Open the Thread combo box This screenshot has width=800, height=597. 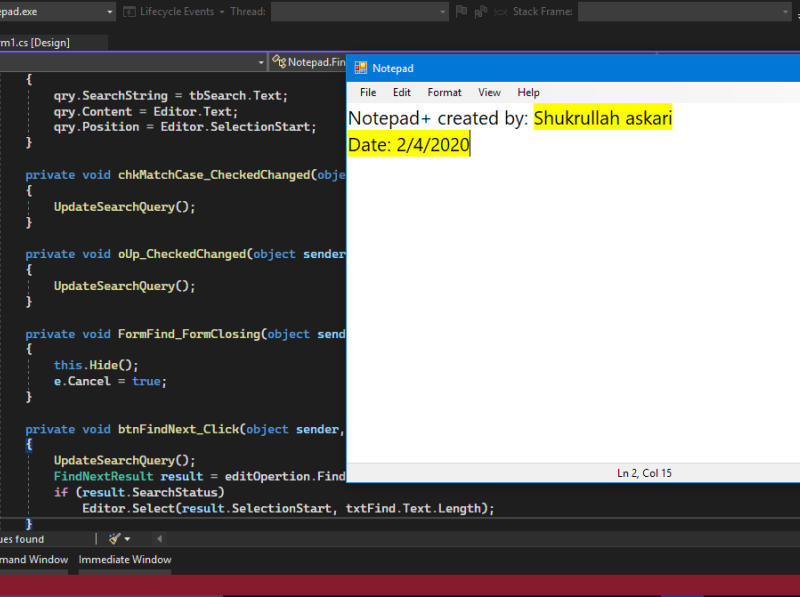360,11
